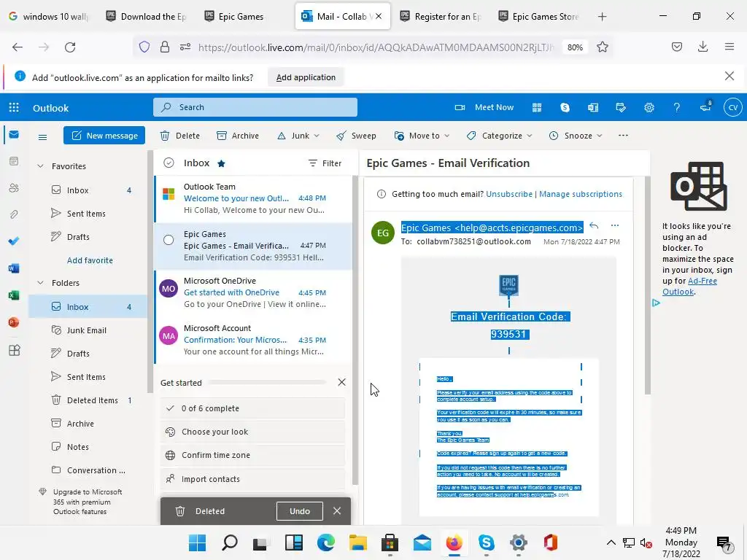Open My Day icon in header
747x560 pixels.
pos(620,108)
